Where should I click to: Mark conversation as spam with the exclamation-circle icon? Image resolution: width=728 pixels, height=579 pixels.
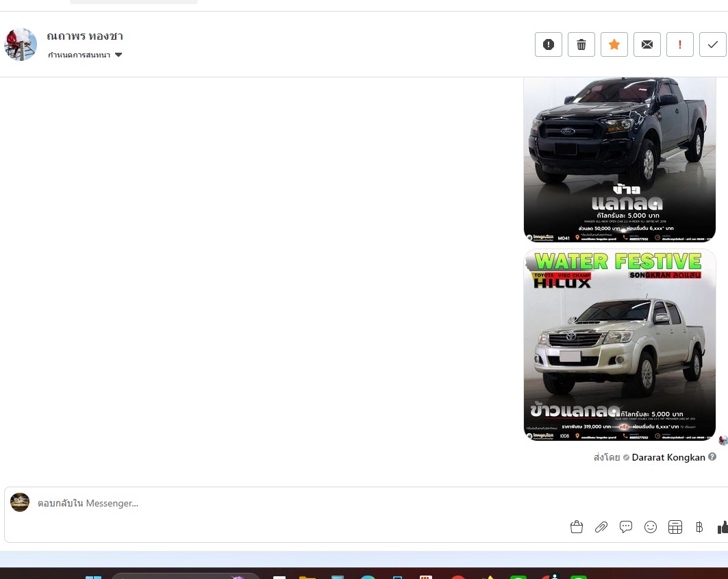click(549, 44)
